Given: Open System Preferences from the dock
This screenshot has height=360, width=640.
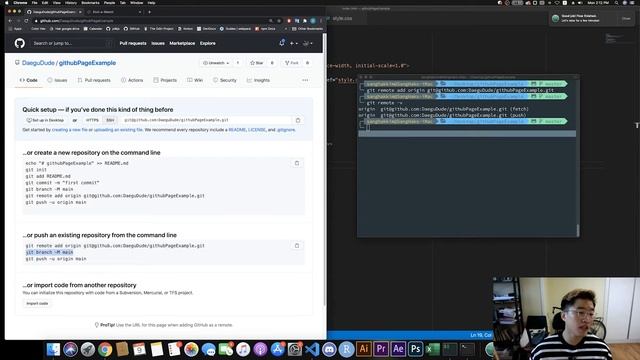Looking at the screenshot, I should pos(295,349).
